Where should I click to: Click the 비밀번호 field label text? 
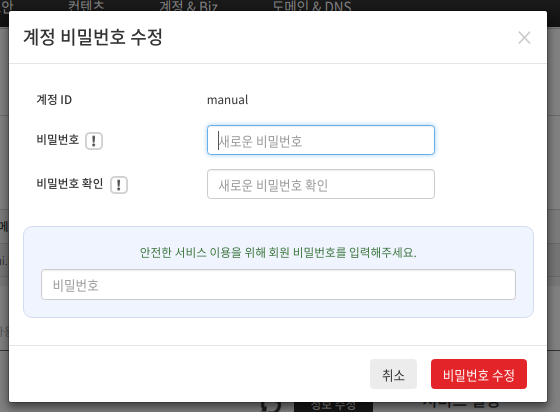[58, 140]
